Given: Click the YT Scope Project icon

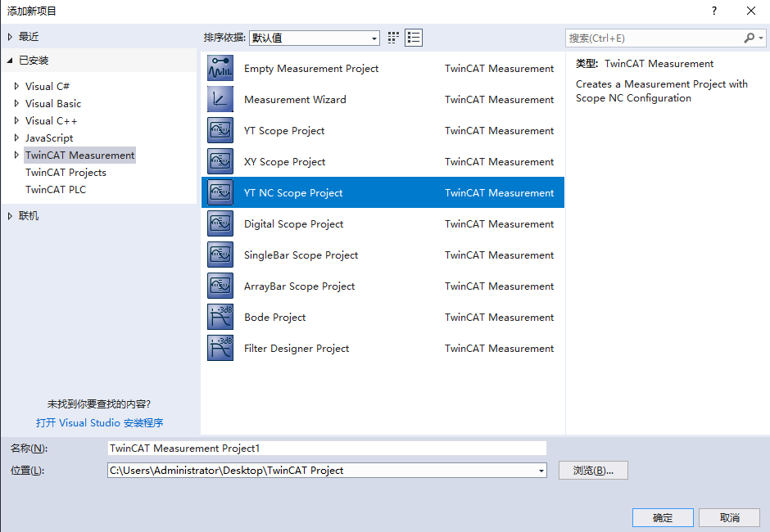Looking at the screenshot, I should point(220,131).
